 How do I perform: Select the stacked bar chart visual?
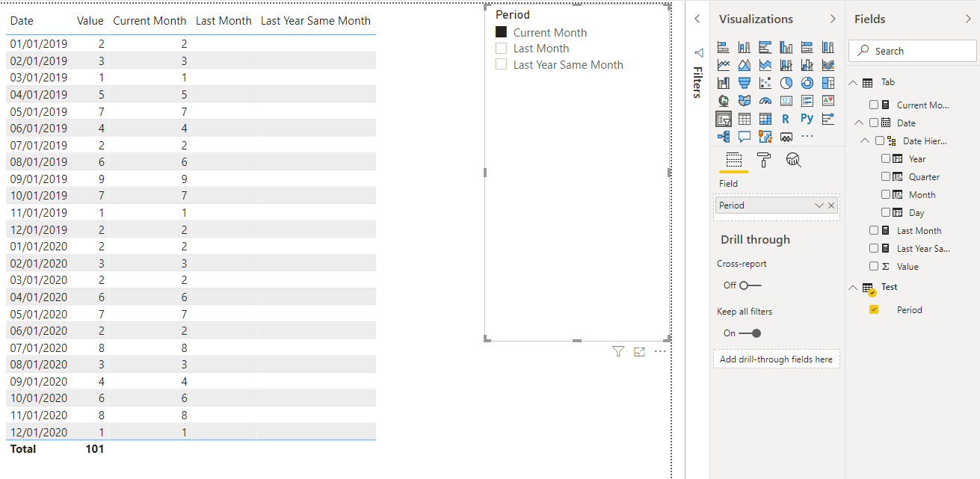tap(724, 47)
